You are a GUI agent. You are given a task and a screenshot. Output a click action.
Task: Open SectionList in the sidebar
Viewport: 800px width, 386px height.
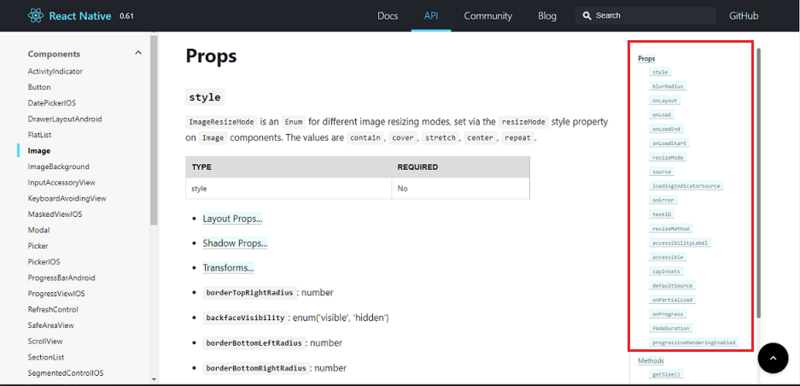(x=46, y=357)
